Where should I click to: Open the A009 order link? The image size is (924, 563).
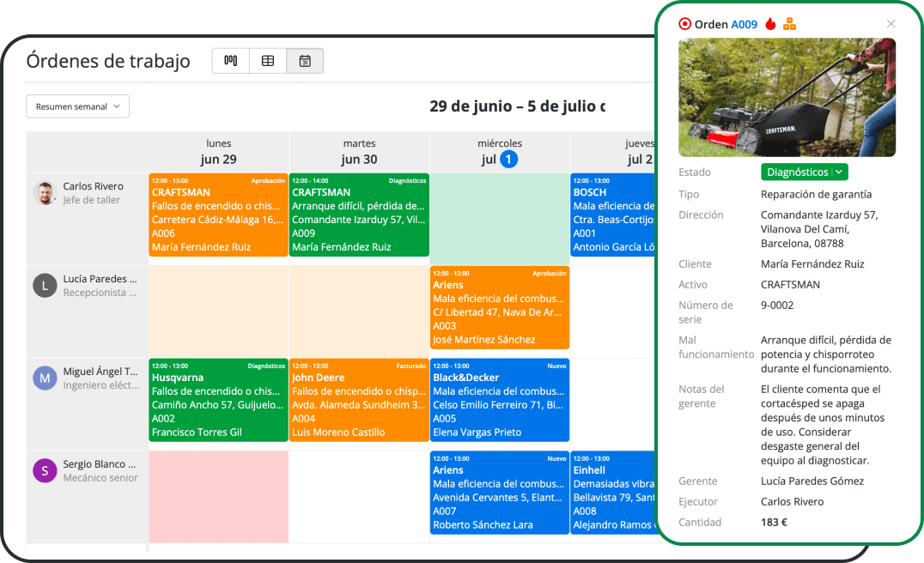tap(745, 24)
